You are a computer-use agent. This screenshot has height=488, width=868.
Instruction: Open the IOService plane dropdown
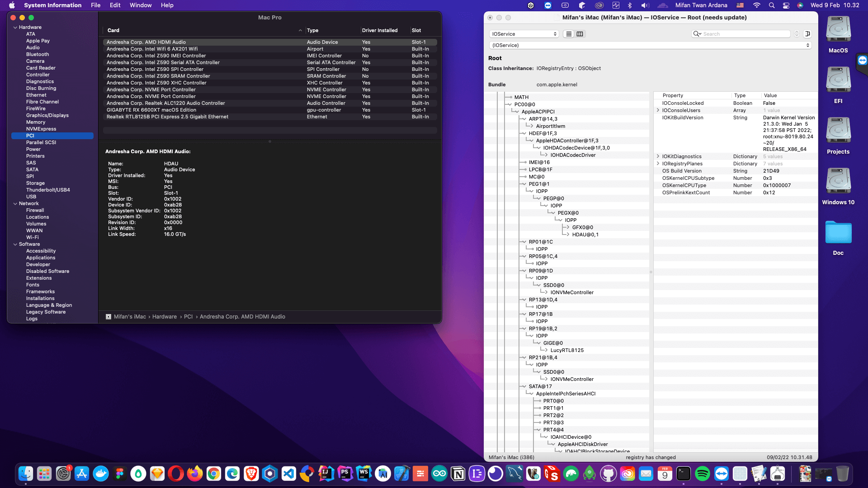524,34
